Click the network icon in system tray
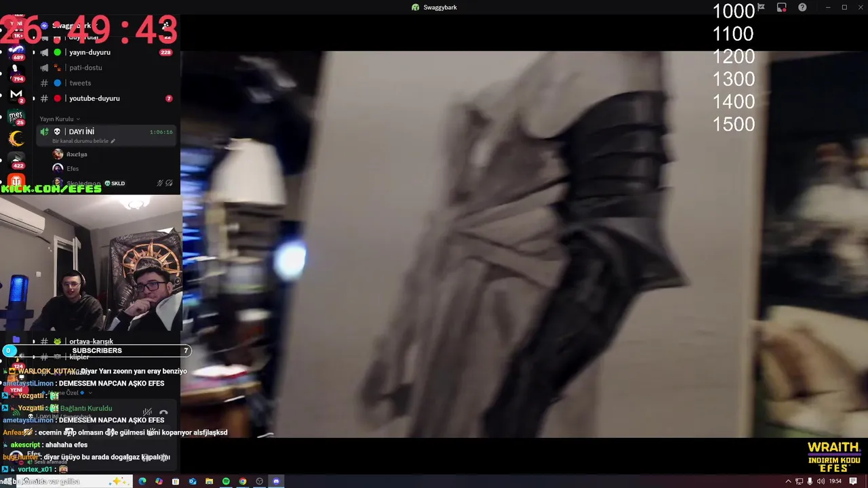Image resolution: width=868 pixels, height=488 pixels. pyautogui.click(x=800, y=481)
